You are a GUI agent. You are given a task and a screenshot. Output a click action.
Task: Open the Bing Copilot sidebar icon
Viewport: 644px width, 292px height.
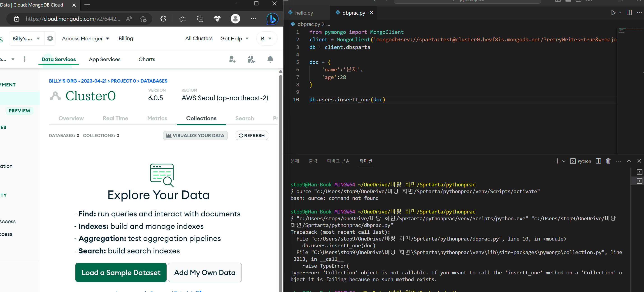(x=272, y=19)
